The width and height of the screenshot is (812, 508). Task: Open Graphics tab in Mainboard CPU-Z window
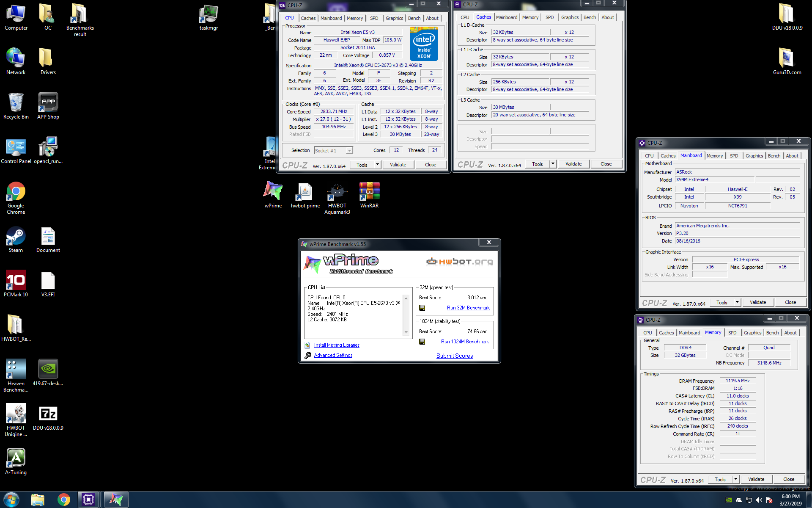754,156
